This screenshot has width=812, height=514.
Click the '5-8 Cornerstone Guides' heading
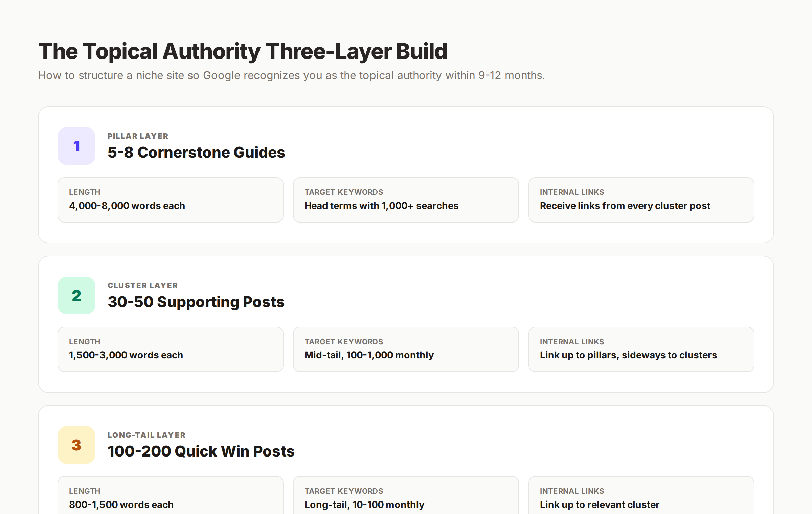point(196,153)
